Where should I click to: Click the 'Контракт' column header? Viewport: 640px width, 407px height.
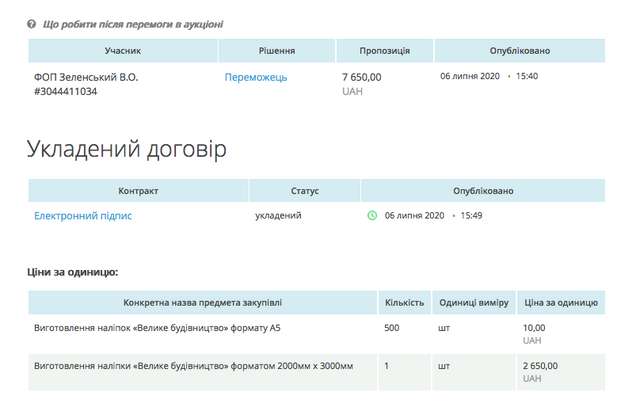[x=138, y=190]
